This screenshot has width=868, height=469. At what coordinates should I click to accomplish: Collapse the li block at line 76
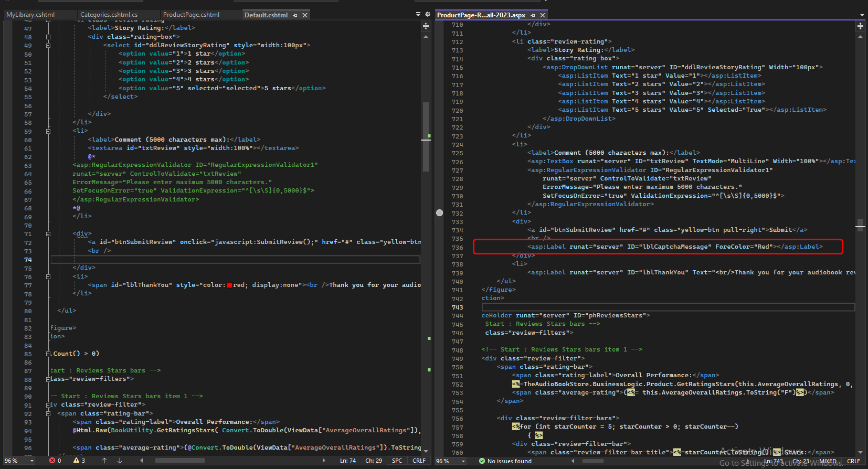[48, 276]
